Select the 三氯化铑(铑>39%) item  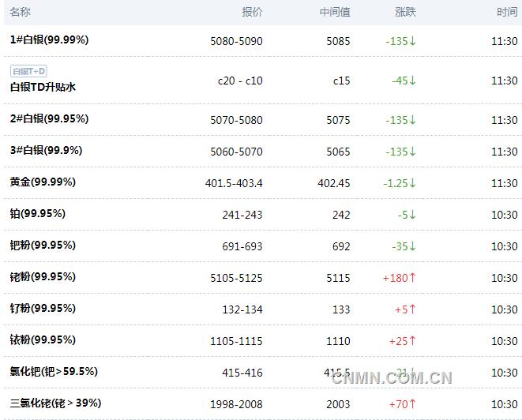[55, 403]
